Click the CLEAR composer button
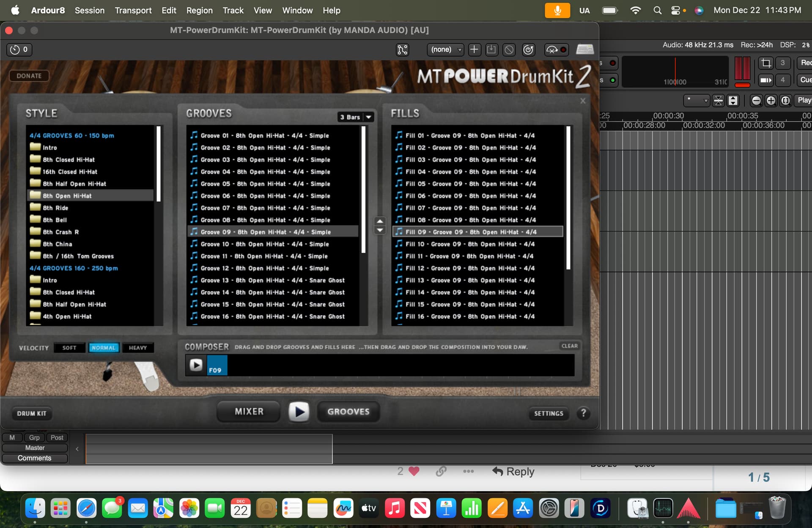Screen dimensions: 812x528 tap(569, 346)
